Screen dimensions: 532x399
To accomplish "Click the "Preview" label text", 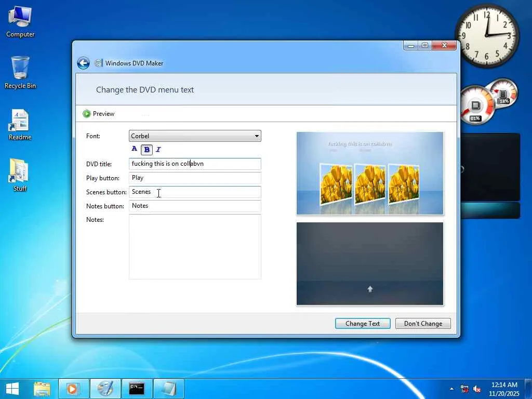I will pos(103,114).
